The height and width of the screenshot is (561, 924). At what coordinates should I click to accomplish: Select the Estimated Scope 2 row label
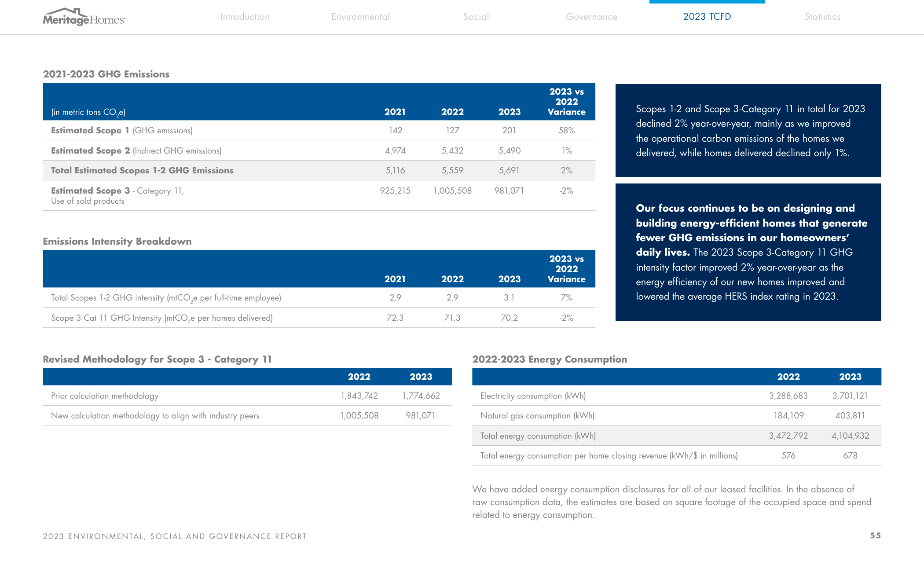(x=136, y=150)
